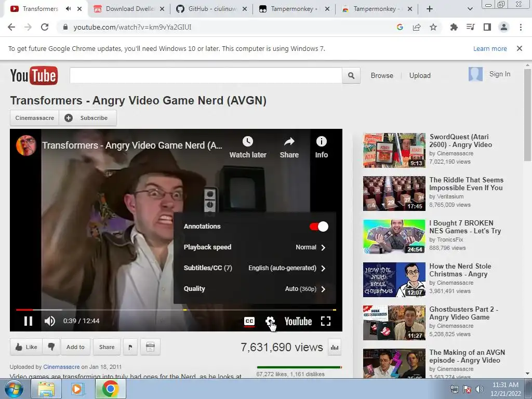Flag the video with the flag icon

pyautogui.click(x=130, y=347)
